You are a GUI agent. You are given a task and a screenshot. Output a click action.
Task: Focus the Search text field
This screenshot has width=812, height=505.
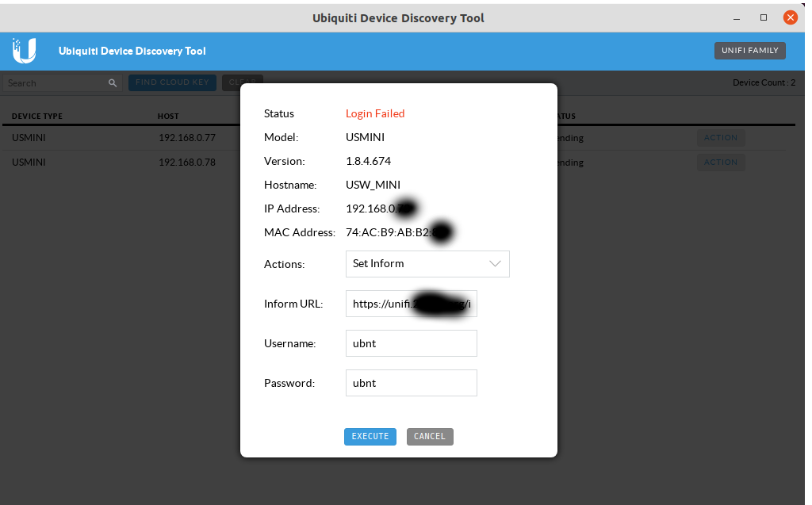[x=56, y=82]
